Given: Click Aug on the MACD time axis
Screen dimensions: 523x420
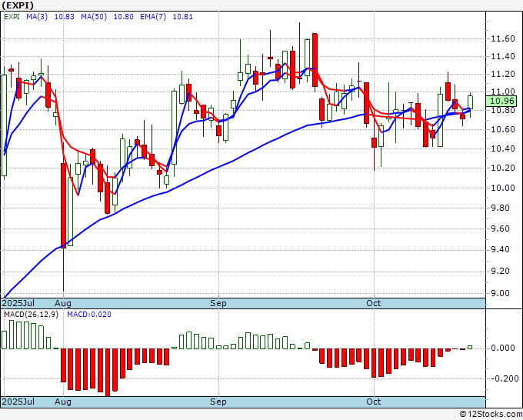Looking at the screenshot, I should point(63,402).
